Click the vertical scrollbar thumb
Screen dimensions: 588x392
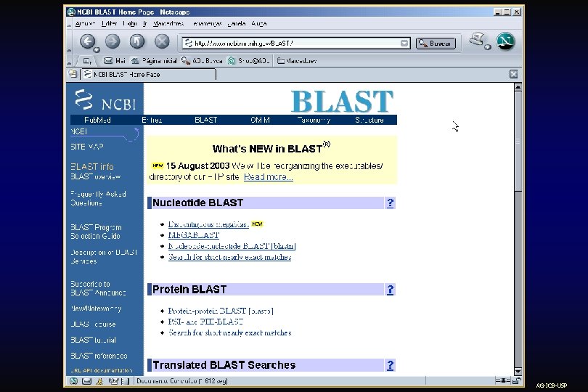518,142
